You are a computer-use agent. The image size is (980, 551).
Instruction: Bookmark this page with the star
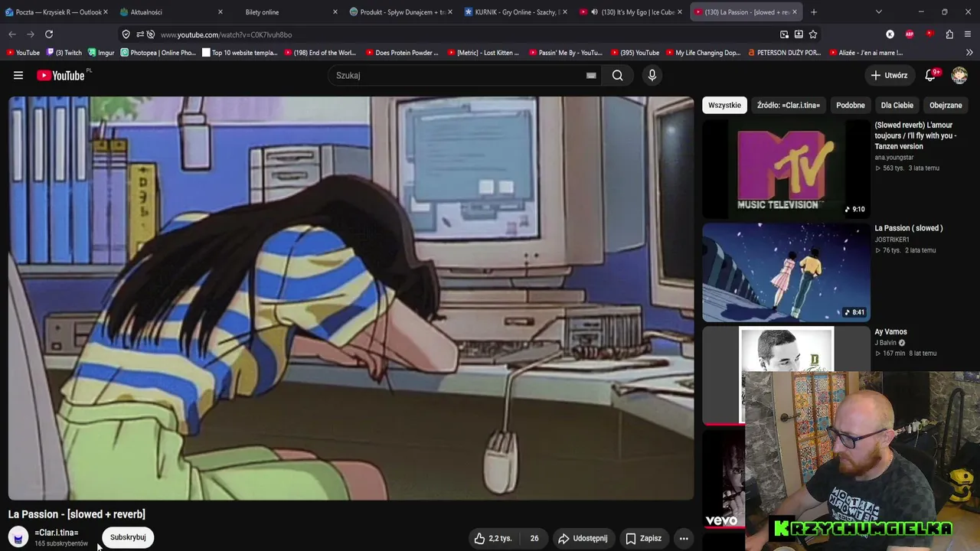tap(813, 34)
